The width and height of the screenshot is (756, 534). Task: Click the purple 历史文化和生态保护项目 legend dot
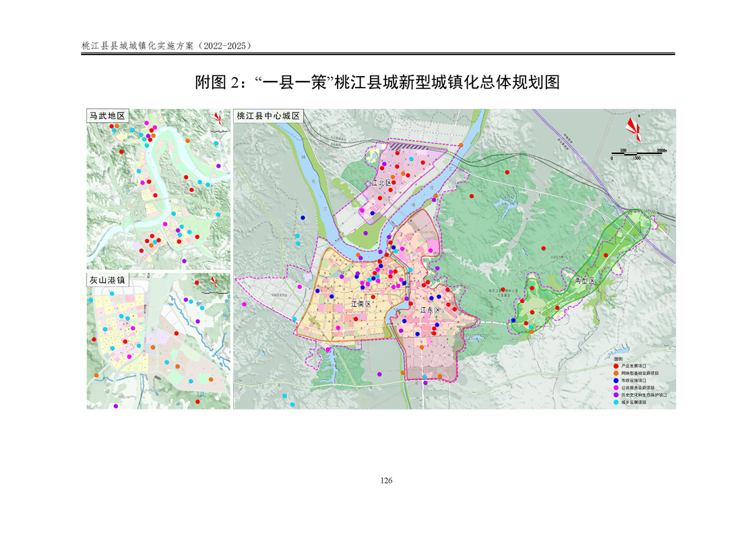point(616,395)
